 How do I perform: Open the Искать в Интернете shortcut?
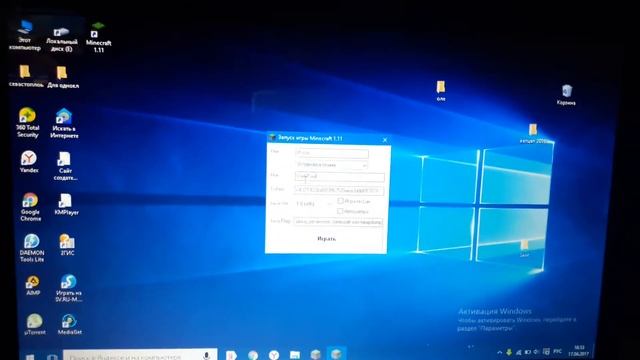64,123
